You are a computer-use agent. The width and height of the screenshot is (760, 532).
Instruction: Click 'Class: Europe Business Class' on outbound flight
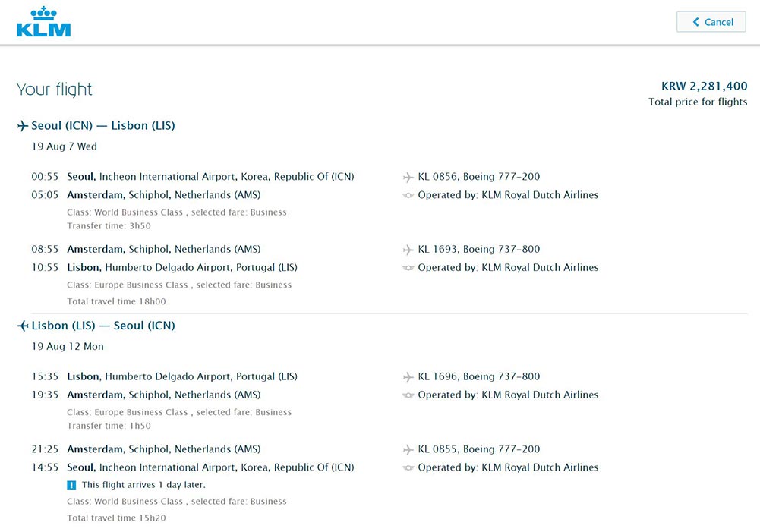pyautogui.click(x=127, y=285)
